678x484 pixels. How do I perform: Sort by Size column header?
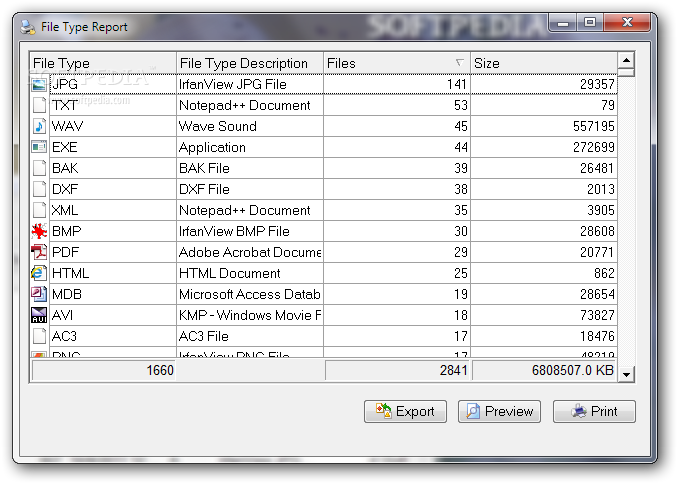click(544, 63)
